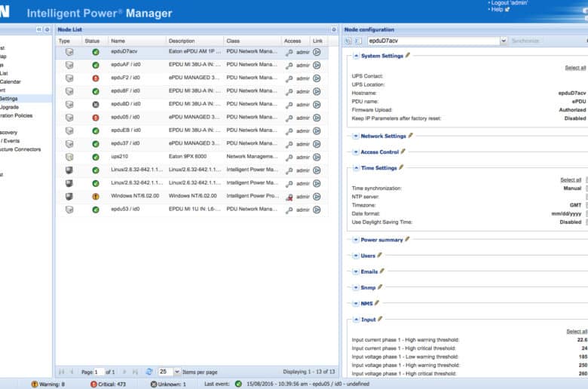Click red-crossed access icon for Windows NT/6.02.00
The image size is (588, 389).
(x=289, y=197)
